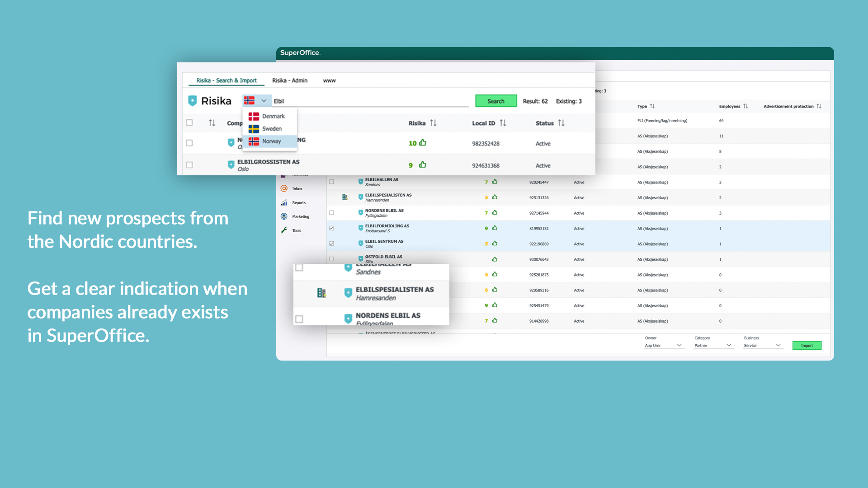Sort by Employees column arrows
Image resolution: width=868 pixels, height=488 pixels.
tap(745, 106)
